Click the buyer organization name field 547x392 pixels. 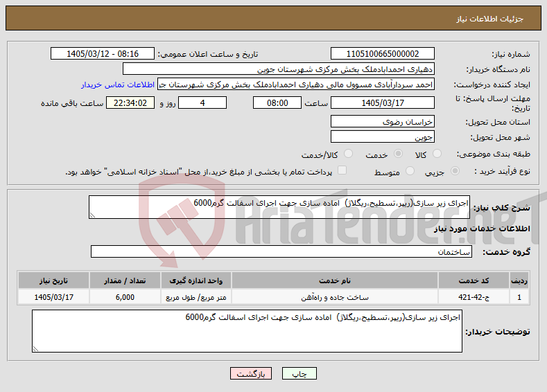click(279, 69)
